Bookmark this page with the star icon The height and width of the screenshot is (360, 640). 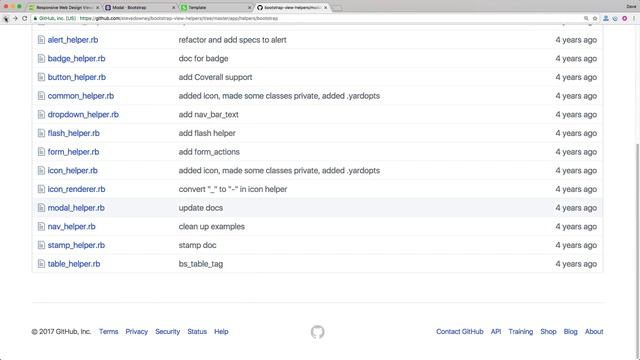point(595,18)
